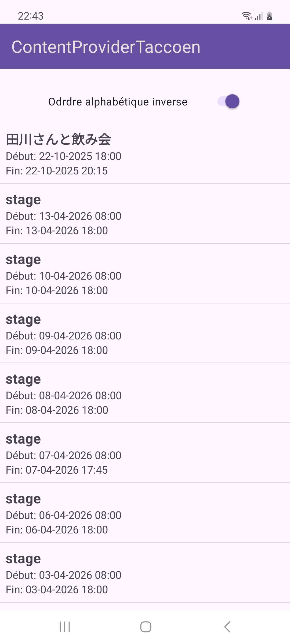
Task: Tap the "Début: 07-04-2026 08:00" line
Action: [63, 455]
